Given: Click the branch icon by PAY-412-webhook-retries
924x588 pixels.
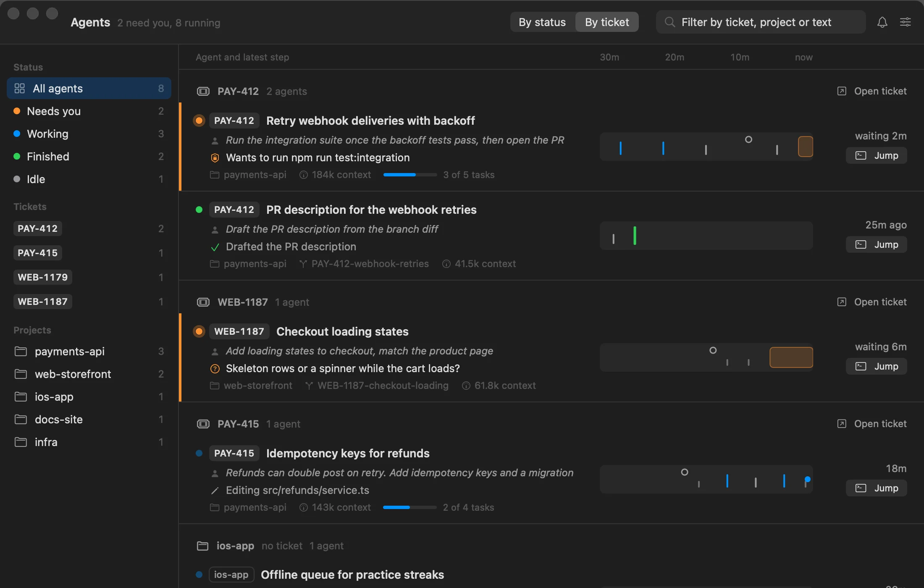Looking at the screenshot, I should point(303,264).
